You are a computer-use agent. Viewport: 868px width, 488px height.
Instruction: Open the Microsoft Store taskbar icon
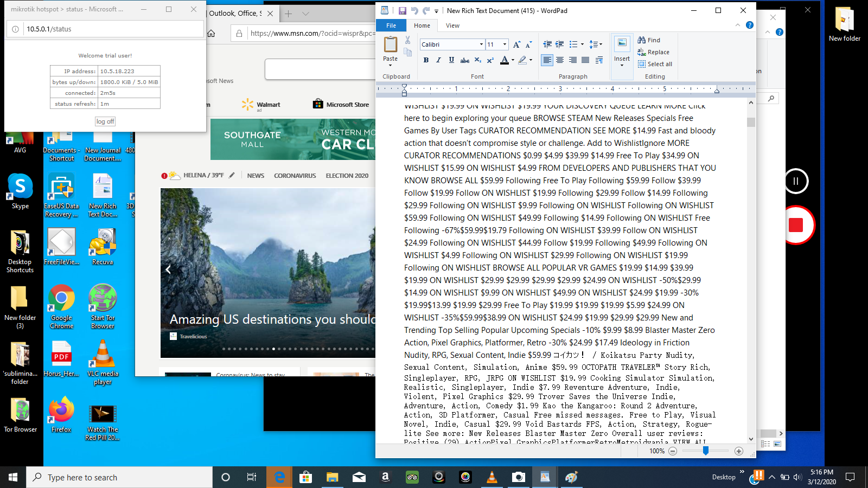point(305,477)
